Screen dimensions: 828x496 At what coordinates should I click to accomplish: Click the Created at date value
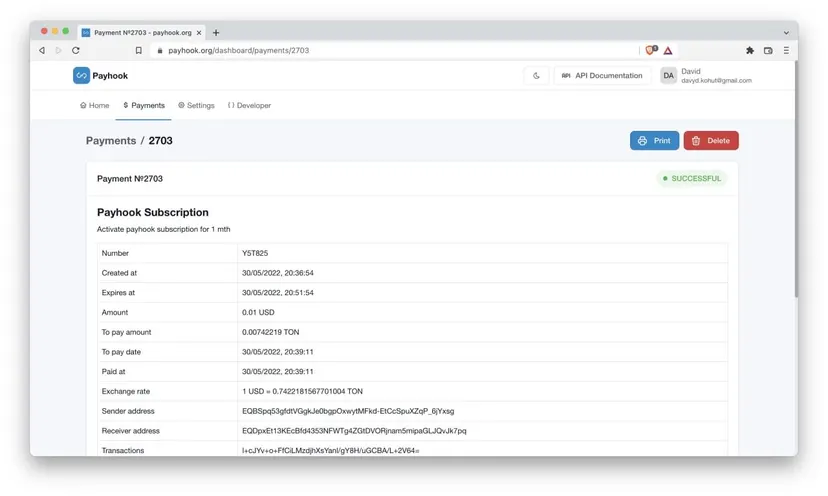278,273
